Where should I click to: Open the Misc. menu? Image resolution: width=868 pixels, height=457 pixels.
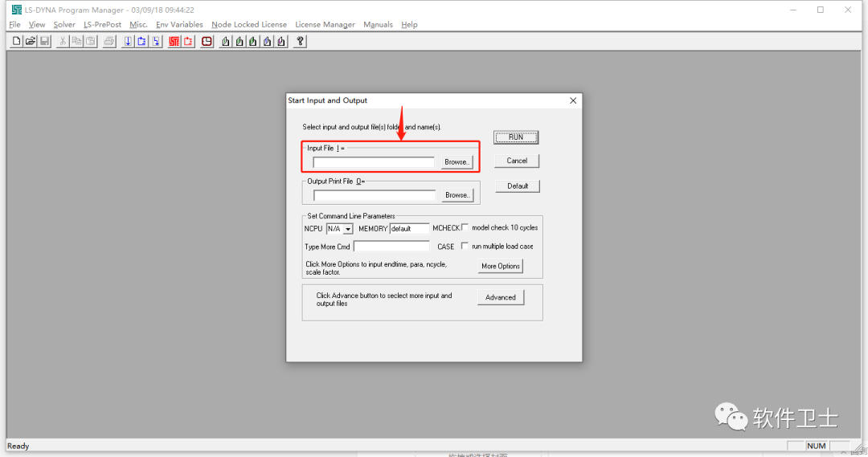tap(138, 24)
